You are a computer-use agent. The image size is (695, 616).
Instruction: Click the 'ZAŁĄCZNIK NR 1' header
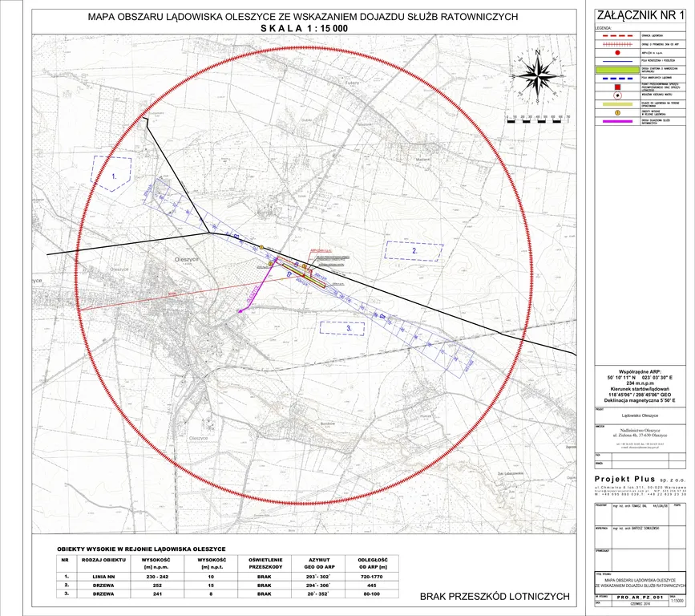[640, 15]
